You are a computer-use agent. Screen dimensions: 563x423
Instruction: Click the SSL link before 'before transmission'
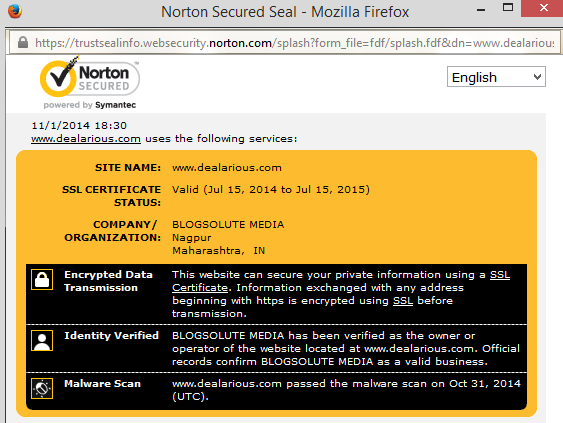[403, 301]
